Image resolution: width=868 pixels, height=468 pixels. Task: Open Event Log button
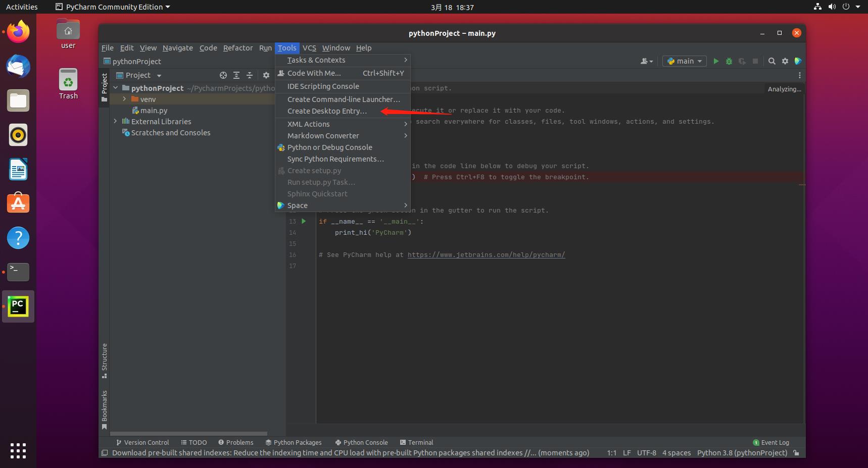point(771,442)
